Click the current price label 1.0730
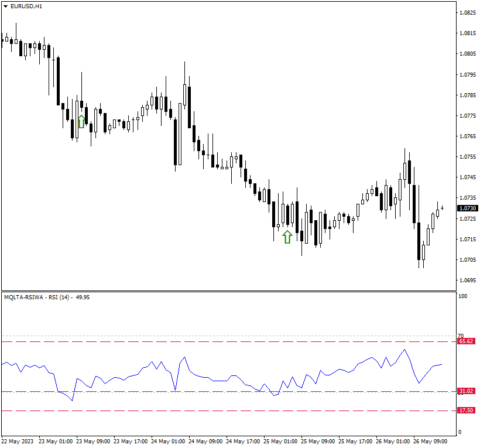This screenshot has width=480, height=448. click(x=468, y=208)
